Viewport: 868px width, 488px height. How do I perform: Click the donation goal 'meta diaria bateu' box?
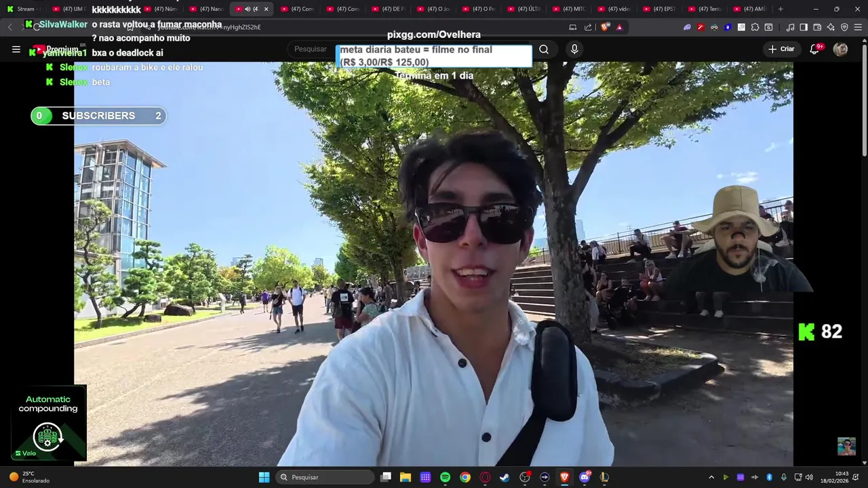(434, 56)
